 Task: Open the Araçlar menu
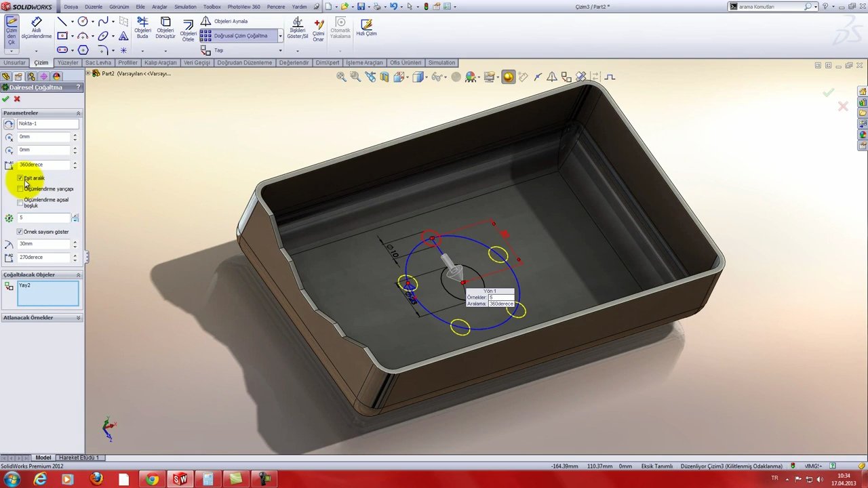[x=159, y=7]
